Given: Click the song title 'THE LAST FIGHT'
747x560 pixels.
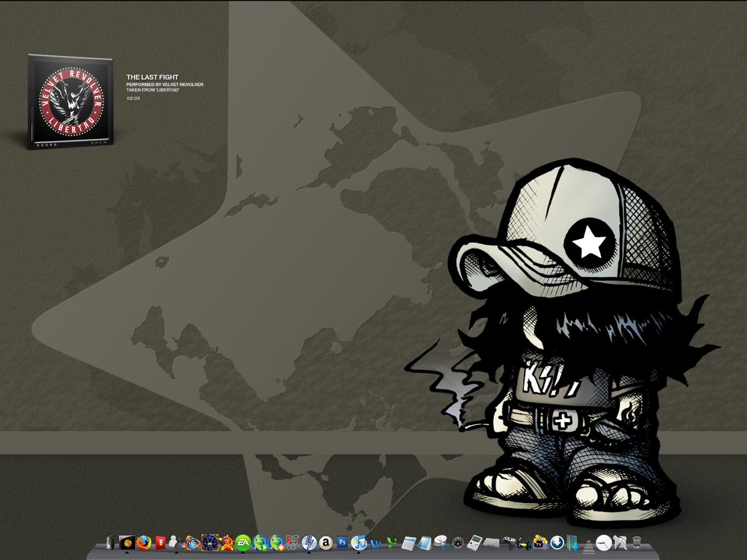Looking at the screenshot, I should click(152, 77).
